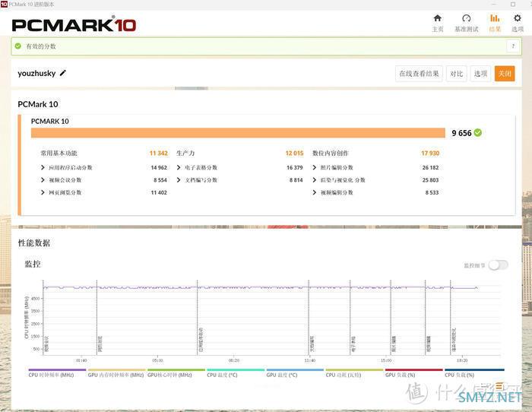Click the 渲染与视觉化 marker on the monitoring chart
This screenshot has width=532, height=412.
tap(454, 339)
